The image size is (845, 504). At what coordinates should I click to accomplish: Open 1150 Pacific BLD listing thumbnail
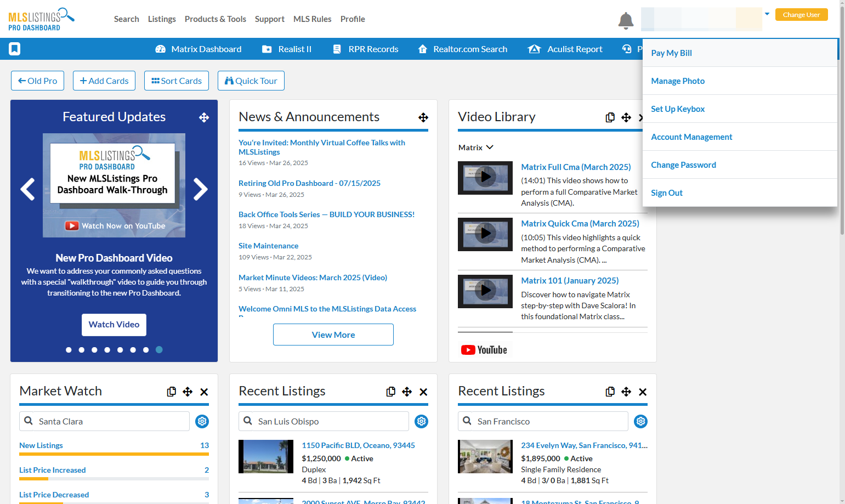point(266,456)
